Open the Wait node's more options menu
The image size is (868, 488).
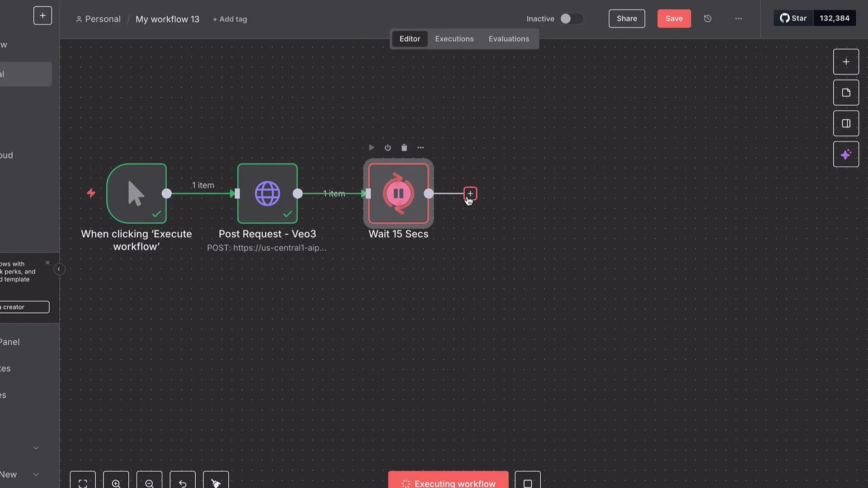[420, 148]
